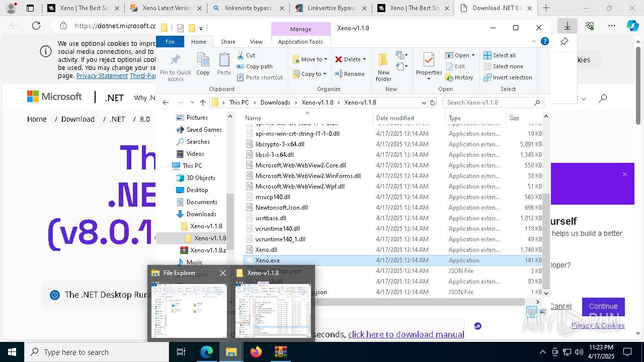The height and width of the screenshot is (362, 644).
Task: Click Invert selection in the ribbon
Action: (x=508, y=77)
